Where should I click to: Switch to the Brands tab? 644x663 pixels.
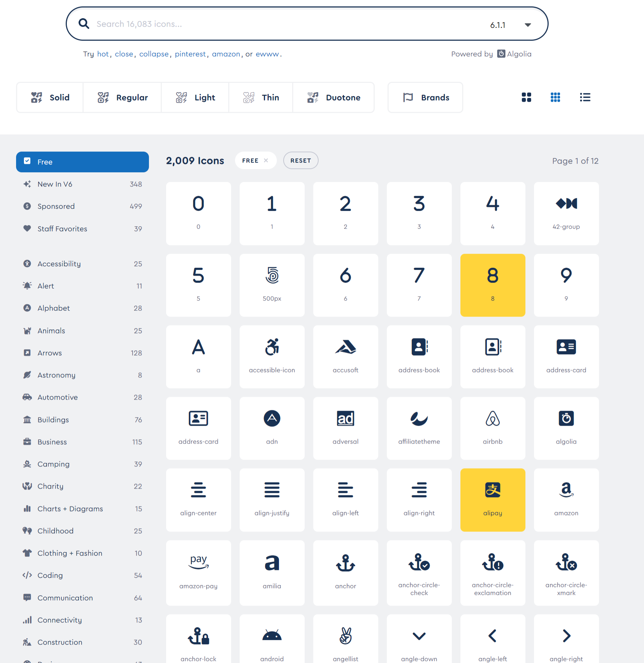point(425,97)
